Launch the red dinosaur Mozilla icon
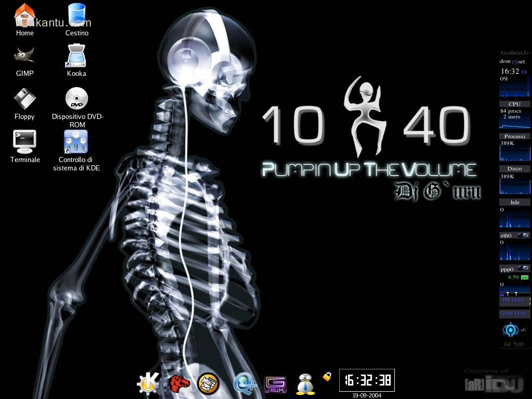Viewport: 532px width, 399px height. point(178,384)
